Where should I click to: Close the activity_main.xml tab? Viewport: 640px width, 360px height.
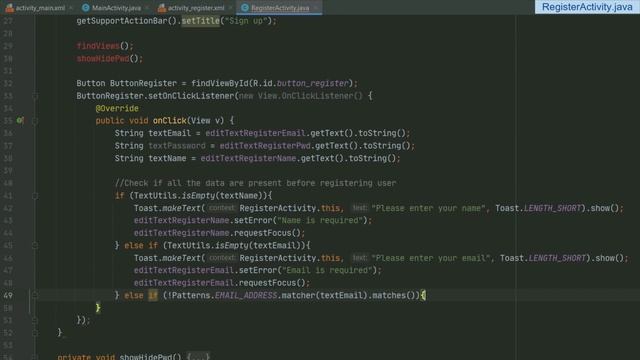tap(71, 8)
